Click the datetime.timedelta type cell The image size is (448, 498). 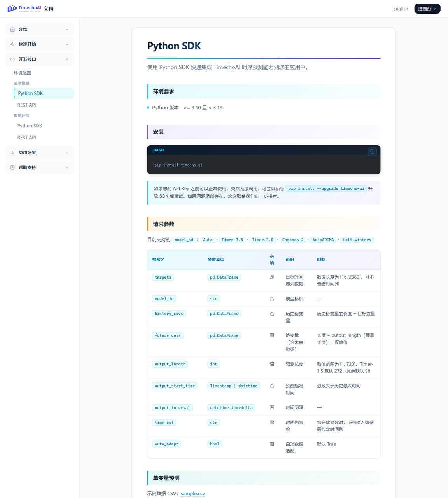[x=231, y=408]
